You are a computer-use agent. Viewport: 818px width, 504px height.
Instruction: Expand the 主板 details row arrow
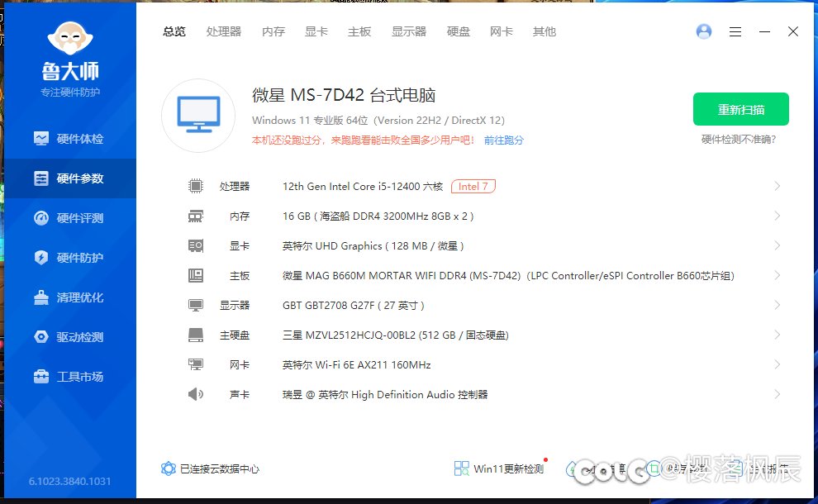coord(777,275)
